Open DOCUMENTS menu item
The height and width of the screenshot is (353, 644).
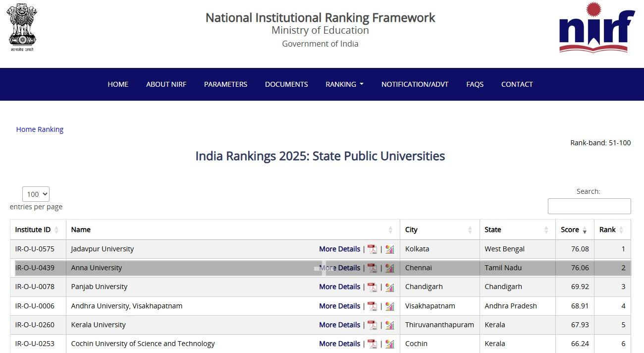(x=286, y=84)
